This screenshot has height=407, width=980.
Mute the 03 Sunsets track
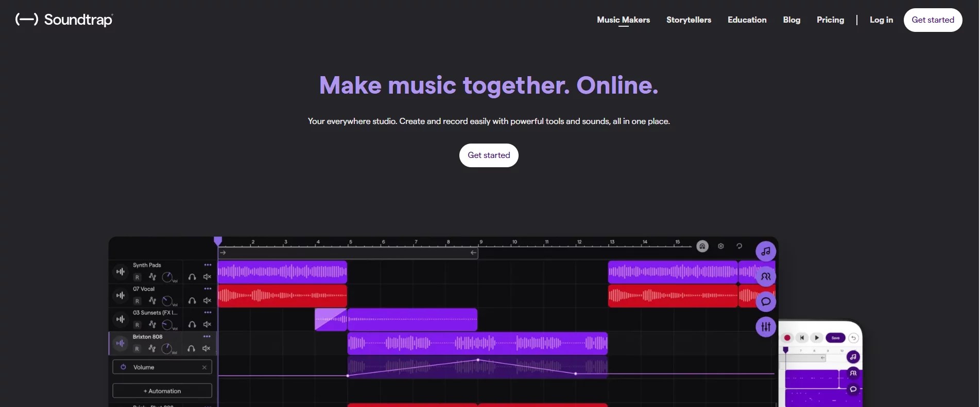click(207, 324)
